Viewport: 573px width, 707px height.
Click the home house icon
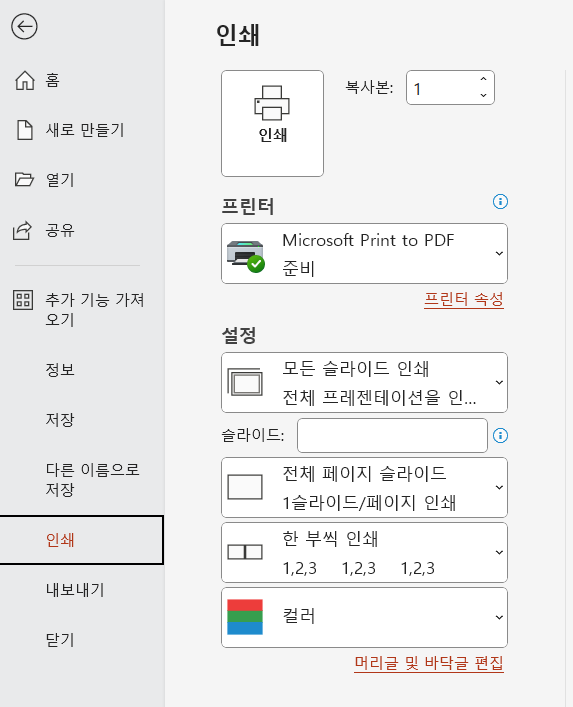(24, 81)
